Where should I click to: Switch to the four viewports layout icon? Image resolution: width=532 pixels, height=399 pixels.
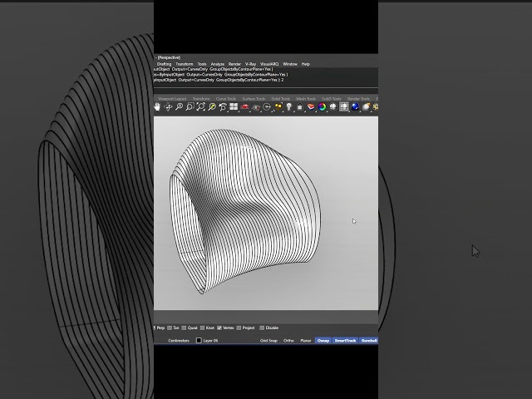click(x=234, y=107)
